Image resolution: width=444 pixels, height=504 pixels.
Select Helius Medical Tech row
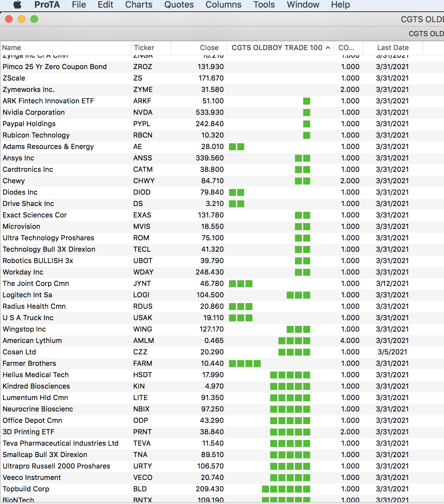222,375
